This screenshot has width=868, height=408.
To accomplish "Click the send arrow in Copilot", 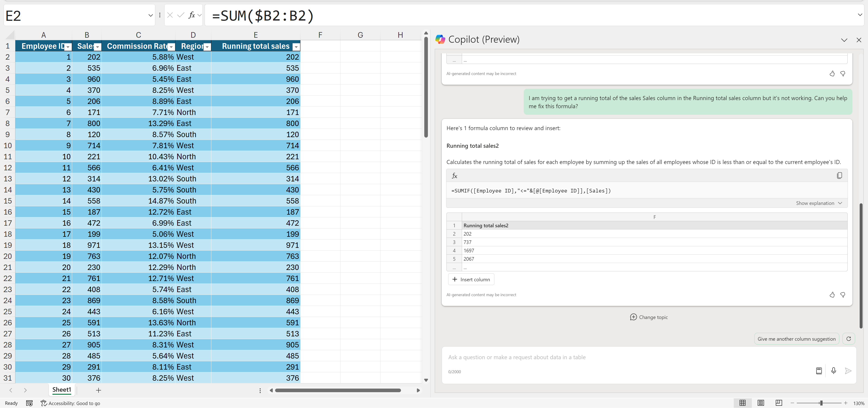I will click(848, 371).
